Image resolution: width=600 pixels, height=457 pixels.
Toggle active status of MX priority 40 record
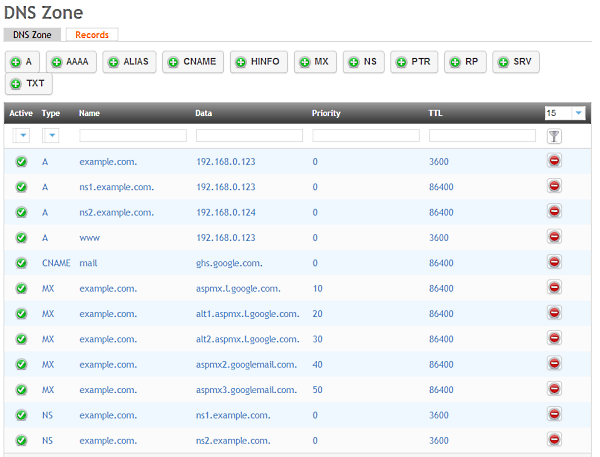pyautogui.click(x=21, y=364)
